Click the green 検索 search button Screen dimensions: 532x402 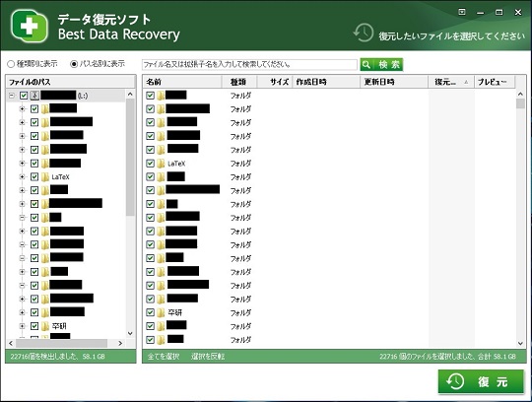381,64
